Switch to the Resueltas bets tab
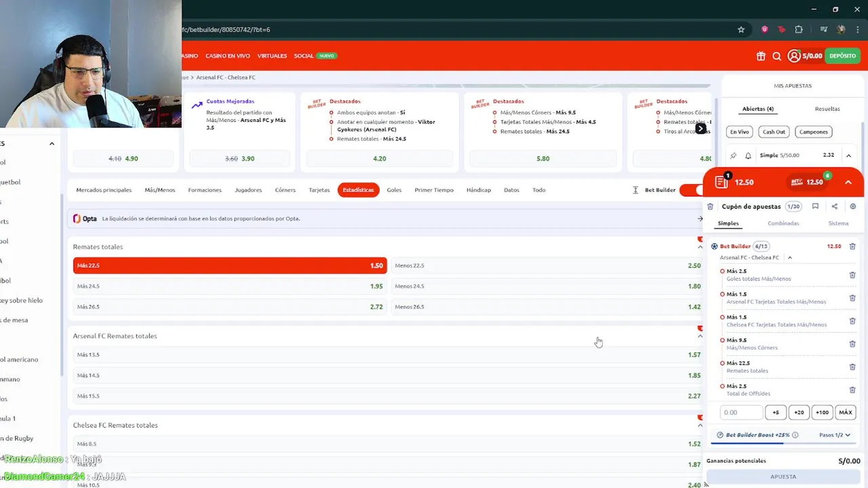This screenshot has height=488, width=868. click(827, 108)
